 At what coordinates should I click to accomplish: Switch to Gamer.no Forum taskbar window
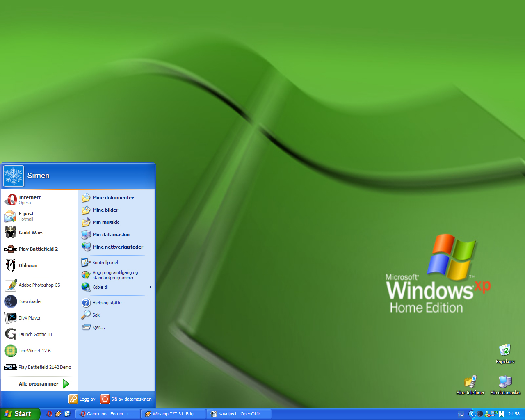coord(107,414)
